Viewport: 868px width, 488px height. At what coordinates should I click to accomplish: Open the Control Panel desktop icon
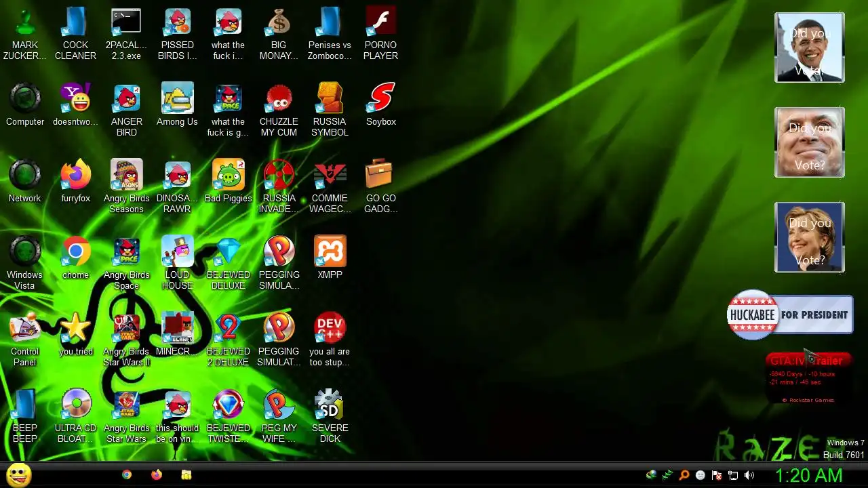[x=25, y=340]
